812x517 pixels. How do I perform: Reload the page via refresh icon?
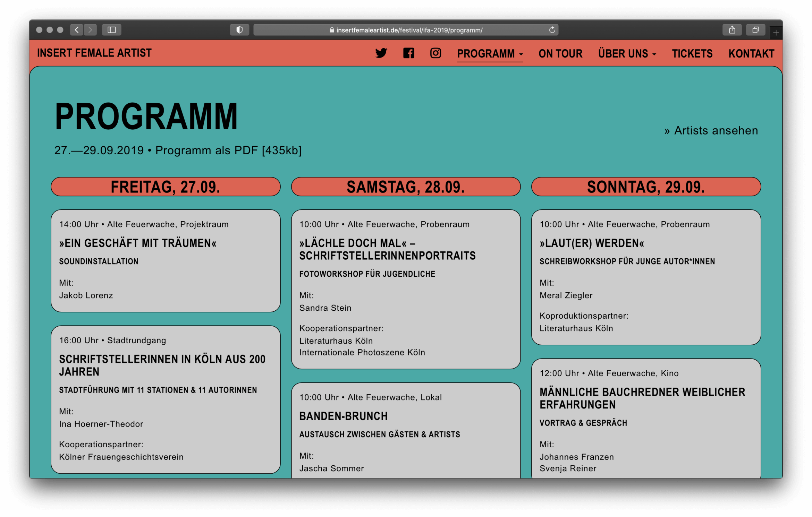tap(551, 30)
